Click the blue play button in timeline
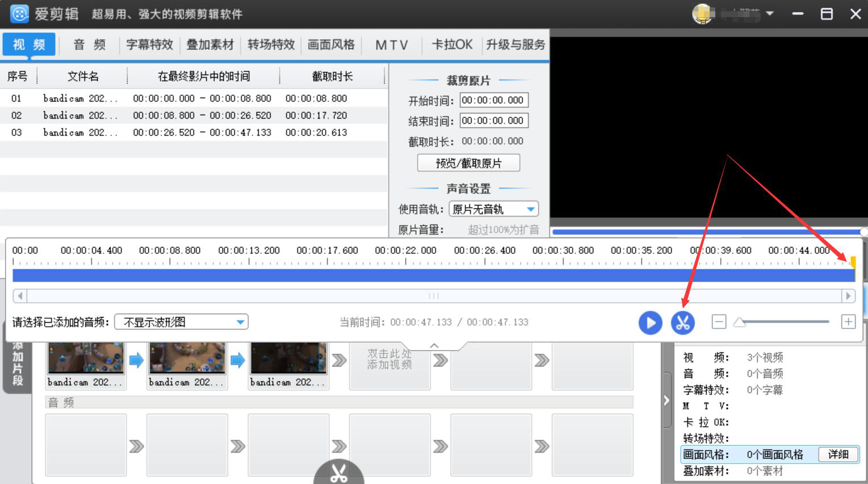This screenshot has height=484, width=868. point(650,323)
